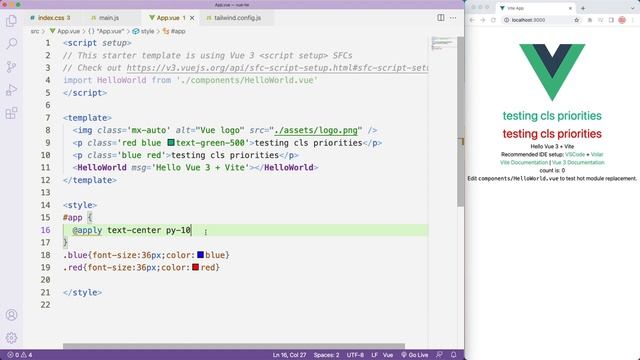640x360 pixels.
Task: Open the Volar link on the page
Action: pyautogui.click(x=597, y=155)
